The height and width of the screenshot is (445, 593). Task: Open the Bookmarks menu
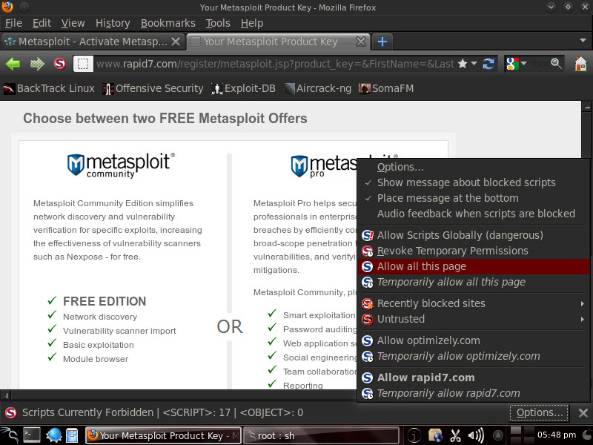tap(168, 23)
